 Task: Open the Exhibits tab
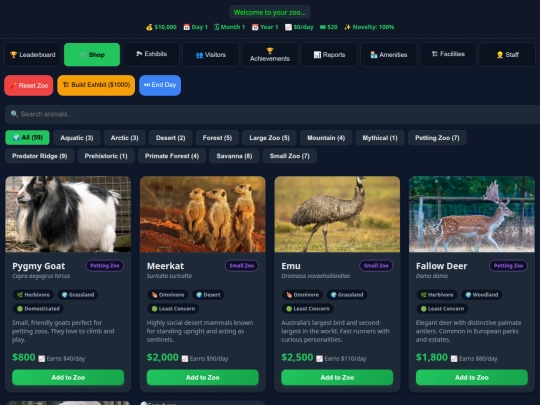coord(151,54)
